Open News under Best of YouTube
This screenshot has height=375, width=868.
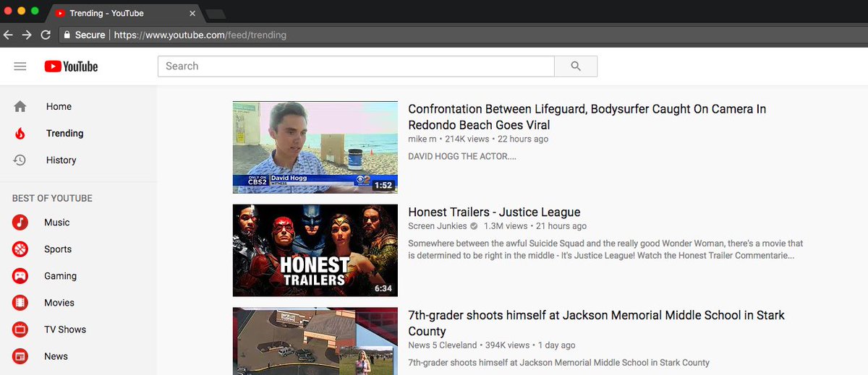78,356
